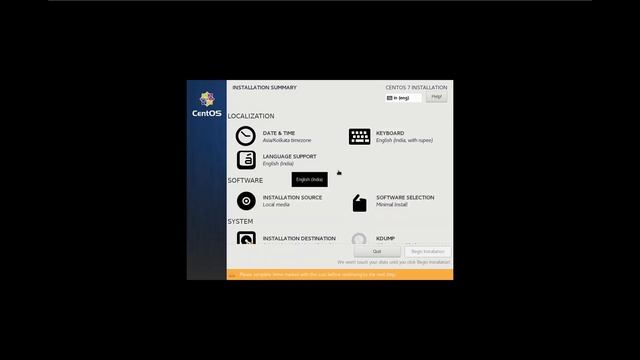
Task: Open the INSTALLATION SOURCE label
Action: pyautogui.click(x=292, y=197)
